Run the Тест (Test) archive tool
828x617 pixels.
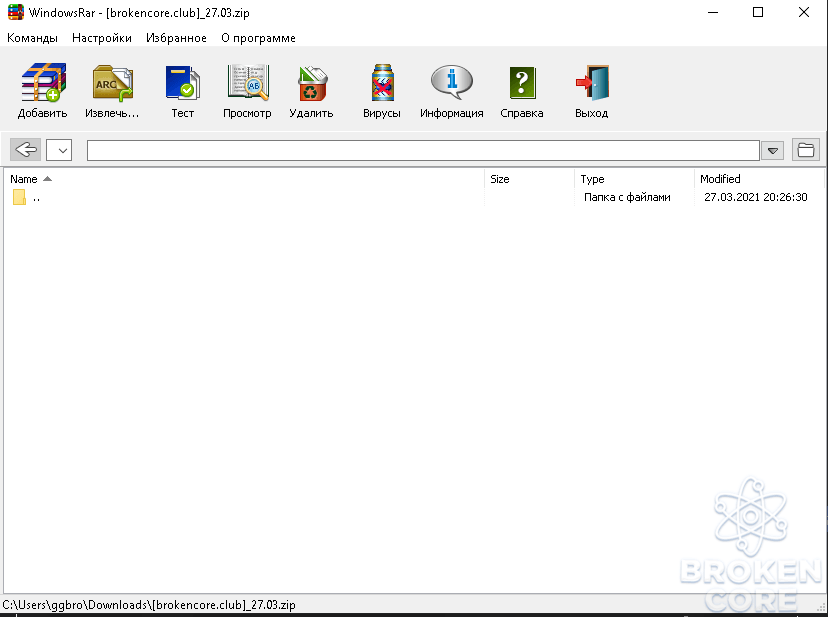(x=183, y=82)
